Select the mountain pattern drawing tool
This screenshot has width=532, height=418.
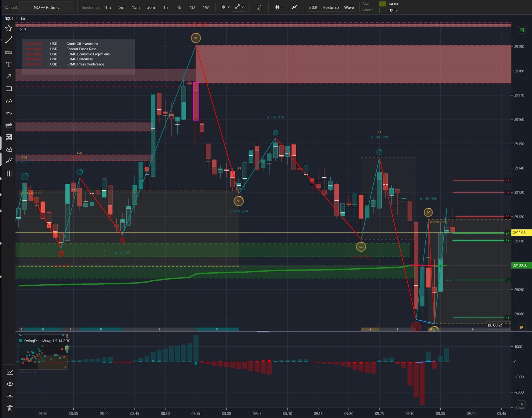[x=9, y=149]
